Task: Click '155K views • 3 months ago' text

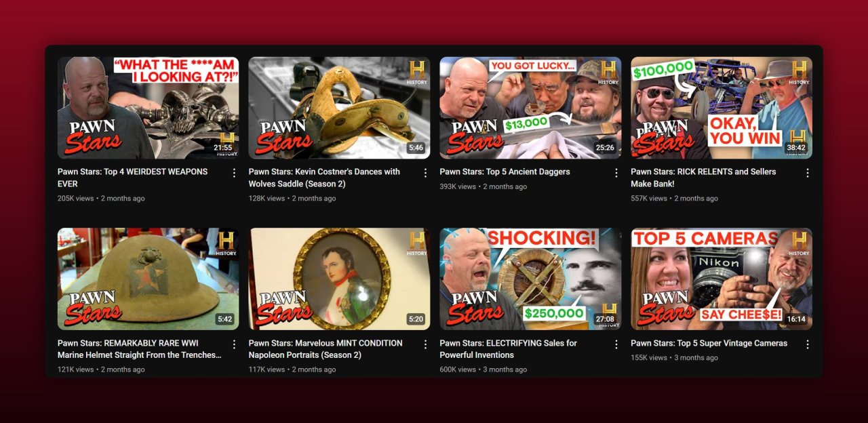Action: click(675, 357)
